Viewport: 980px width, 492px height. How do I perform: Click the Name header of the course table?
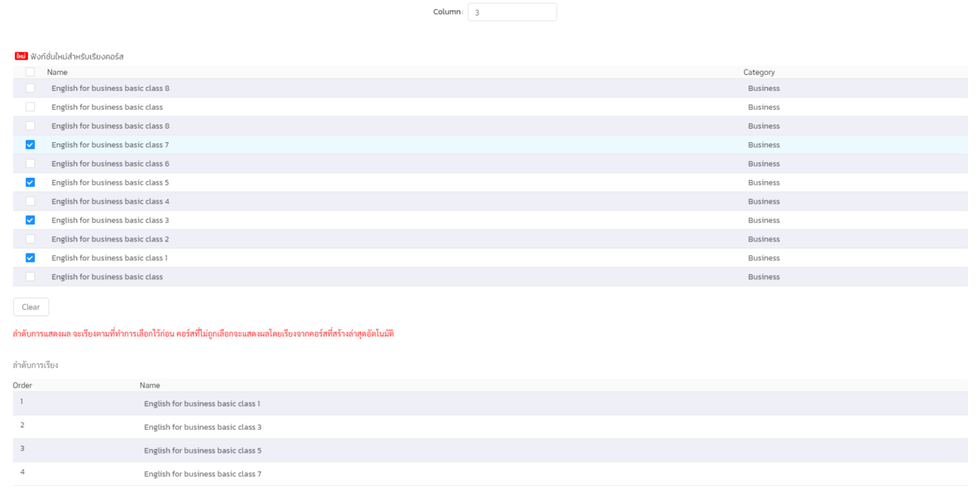(57, 72)
